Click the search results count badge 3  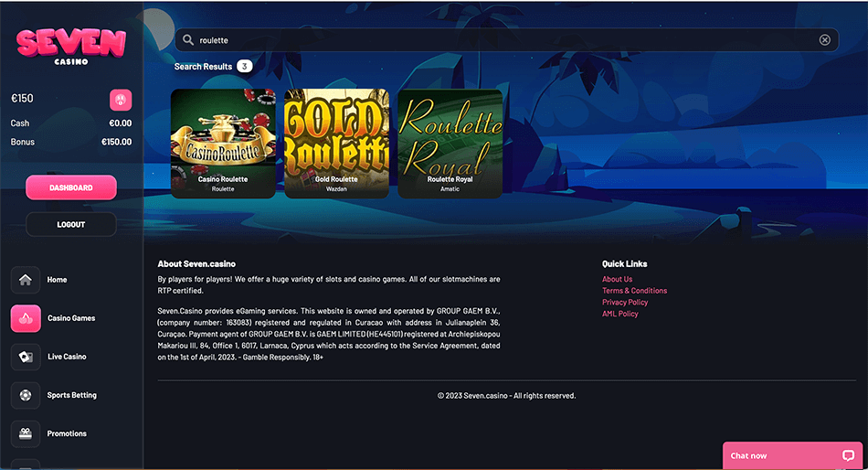[244, 66]
